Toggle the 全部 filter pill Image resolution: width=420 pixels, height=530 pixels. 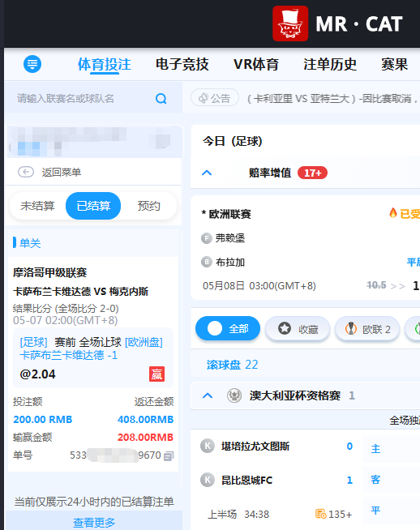coord(228,328)
